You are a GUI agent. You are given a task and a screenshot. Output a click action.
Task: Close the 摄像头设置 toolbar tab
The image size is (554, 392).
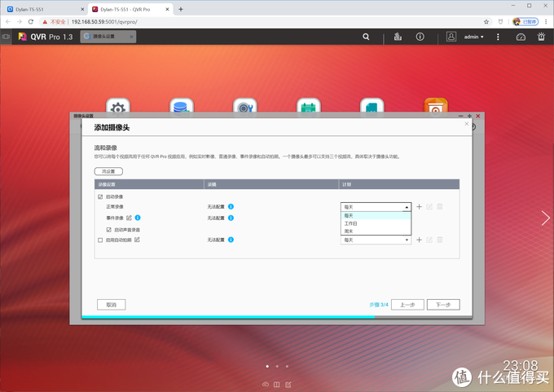[x=131, y=37]
